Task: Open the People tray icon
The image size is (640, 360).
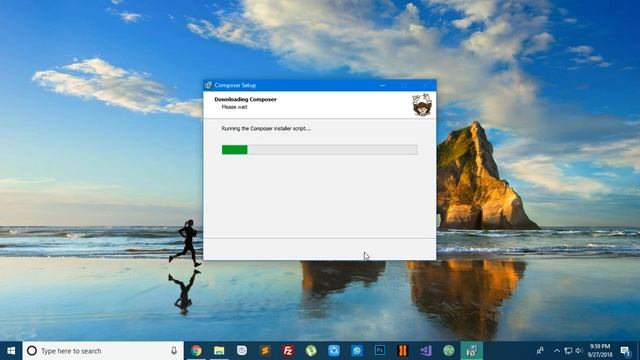Action: click(540, 351)
